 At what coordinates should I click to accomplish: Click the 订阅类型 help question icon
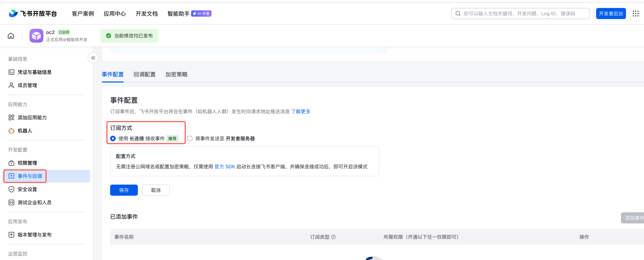click(x=333, y=237)
